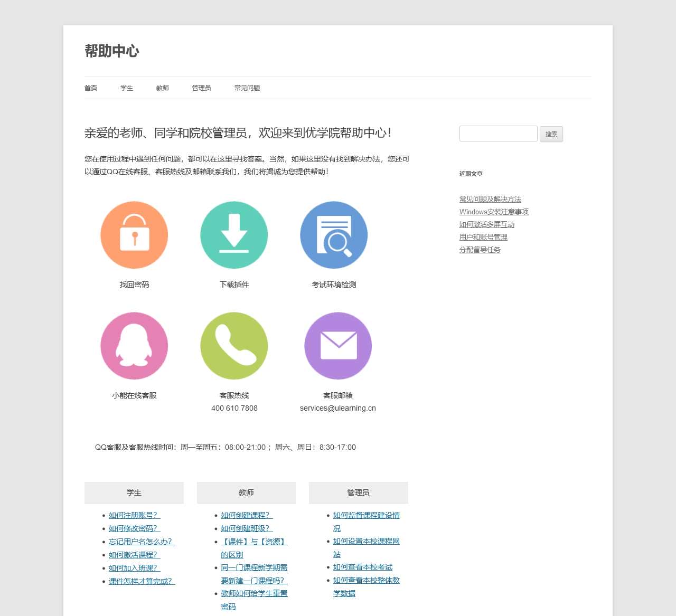Click the purple envelope icon for 客服邮箱
Image resolution: width=676 pixels, height=616 pixels.
point(337,346)
